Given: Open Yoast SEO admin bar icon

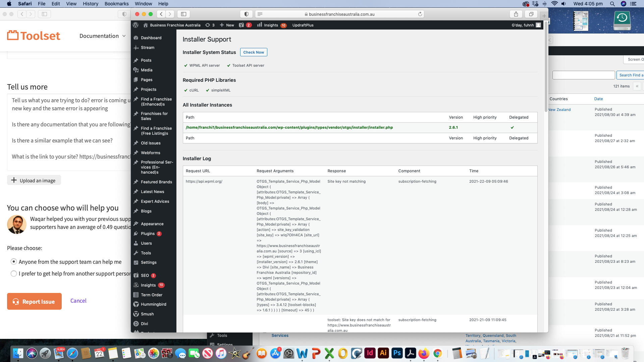Looking at the screenshot, I should [245, 25].
